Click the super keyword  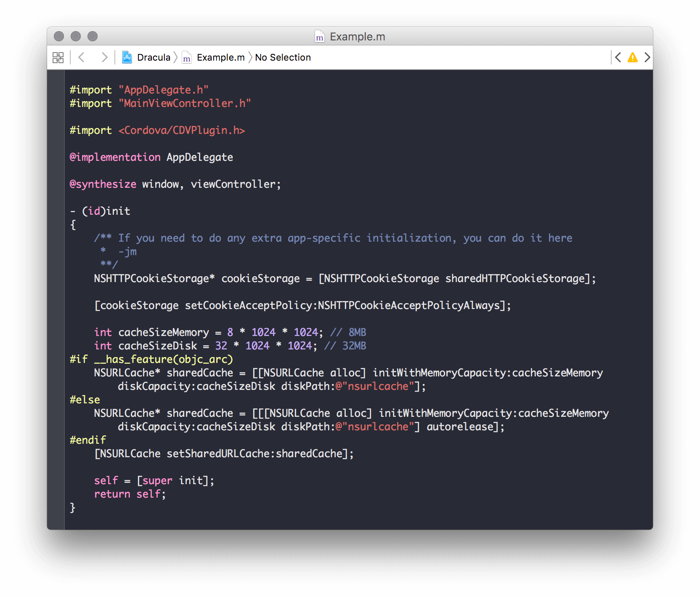pos(157,481)
